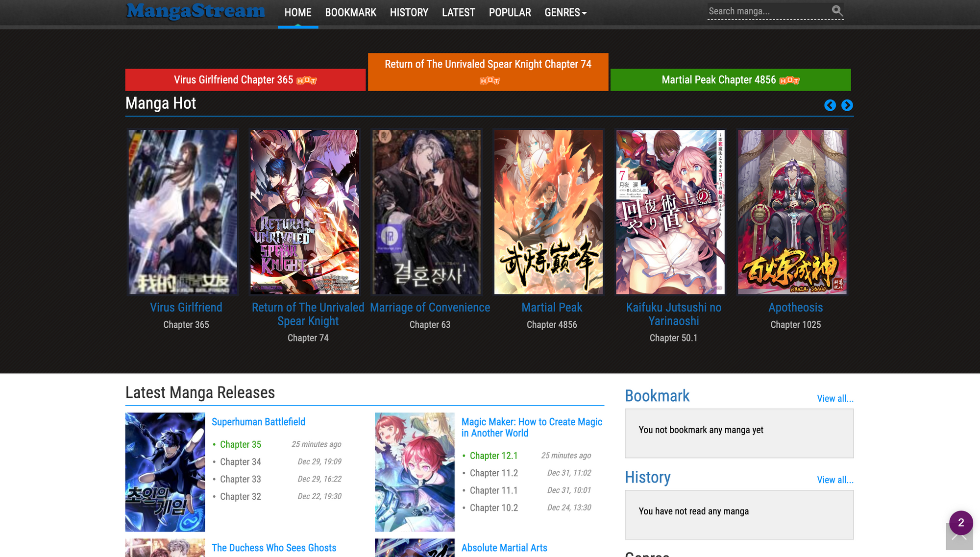Open Return of Unrivaled Spear Knight cover
Image resolution: width=980 pixels, height=557 pixels.
point(305,212)
